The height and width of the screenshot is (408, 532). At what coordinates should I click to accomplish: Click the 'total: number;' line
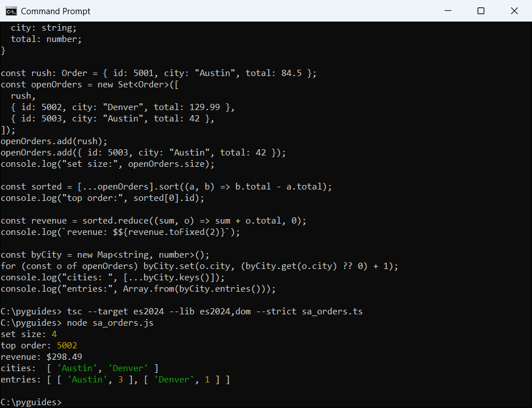pyautogui.click(x=46, y=39)
